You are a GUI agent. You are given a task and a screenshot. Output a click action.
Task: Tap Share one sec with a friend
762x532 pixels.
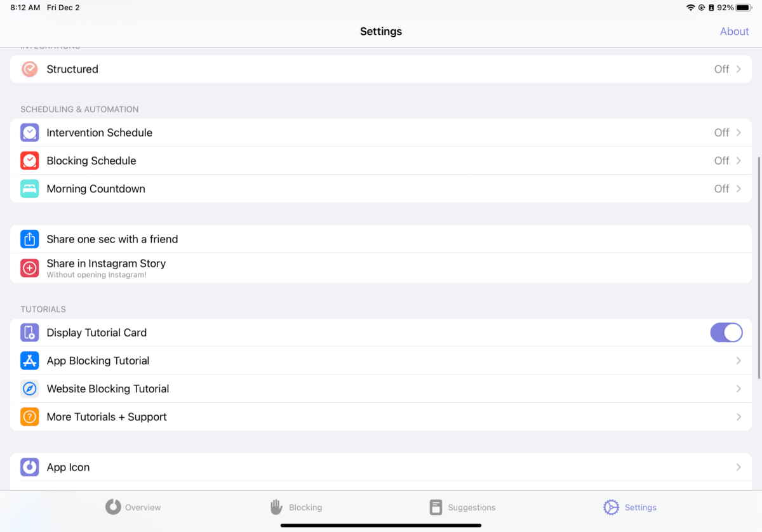(x=112, y=239)
